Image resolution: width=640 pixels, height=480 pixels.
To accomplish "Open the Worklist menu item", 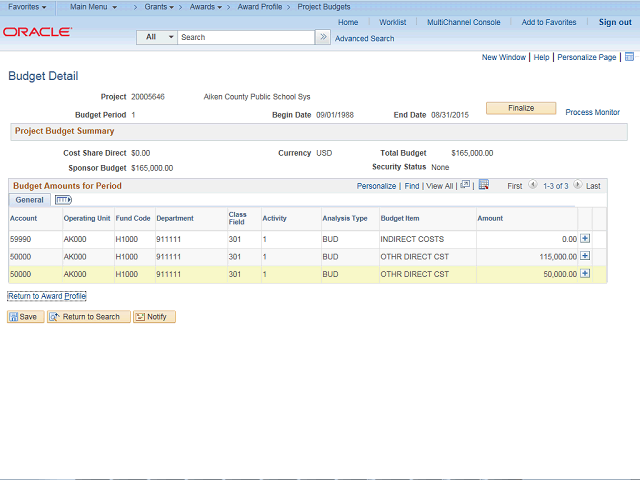I will (392, 22).
